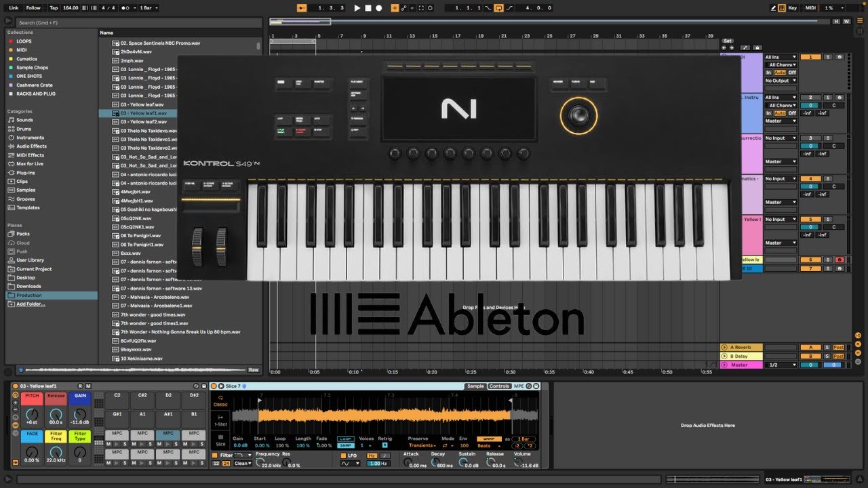Open track 1 All Ins input dropdown
The image size is (868, 488).
click(781, 57)
